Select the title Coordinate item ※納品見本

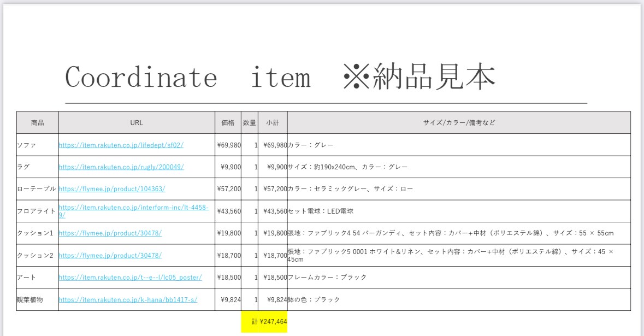280,77
